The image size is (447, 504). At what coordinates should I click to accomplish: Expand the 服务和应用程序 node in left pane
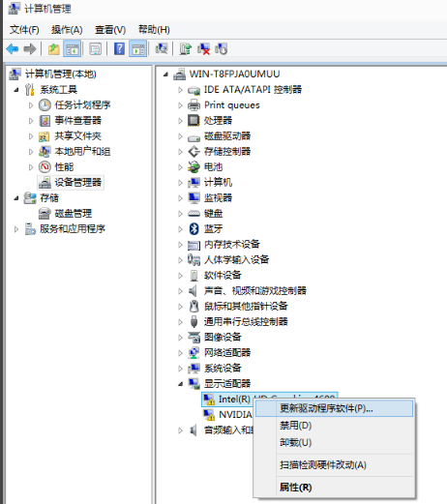click(16, 229)
